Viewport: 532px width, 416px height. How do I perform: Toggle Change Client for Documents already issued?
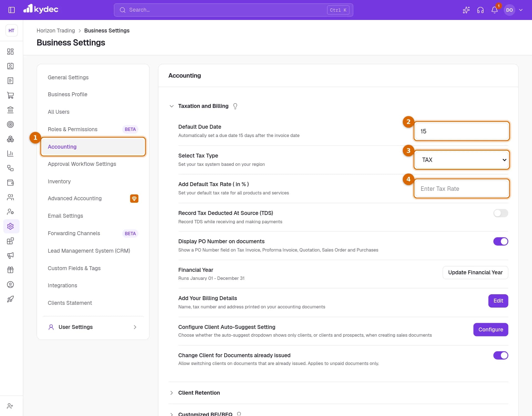pyautogui.click(x=500, y=355)
